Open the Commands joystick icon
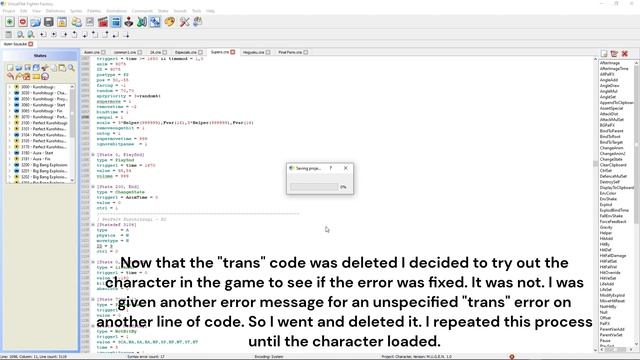Viewport: 640px width, 360px height. pos(129,22)
